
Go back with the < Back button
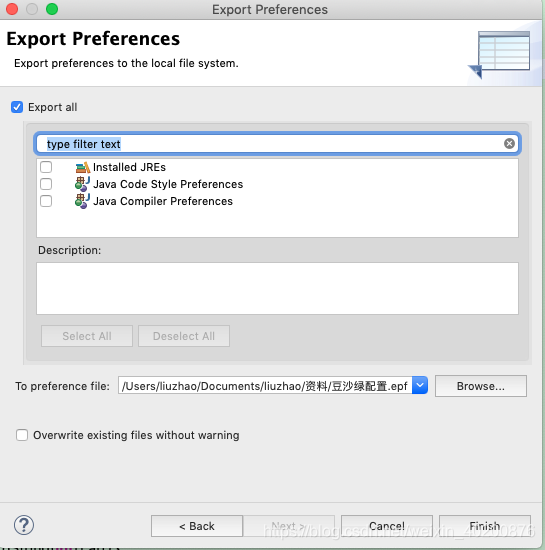197,526
